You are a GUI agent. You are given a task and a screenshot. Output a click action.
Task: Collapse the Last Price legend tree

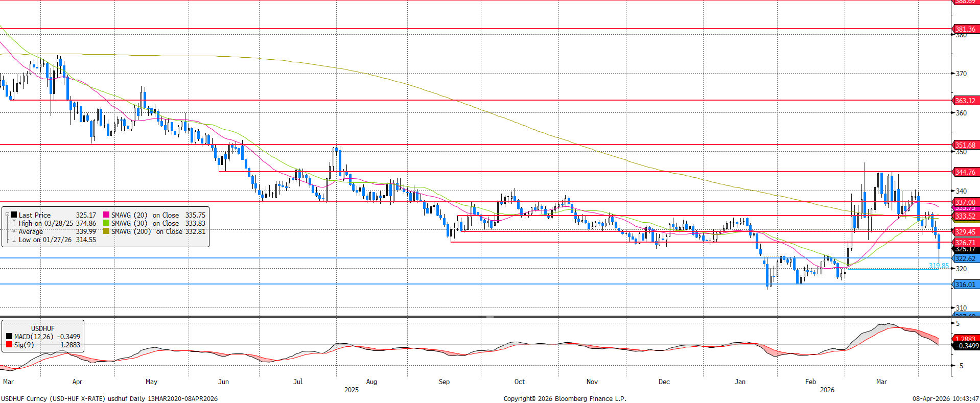click(x=7, y=215)
